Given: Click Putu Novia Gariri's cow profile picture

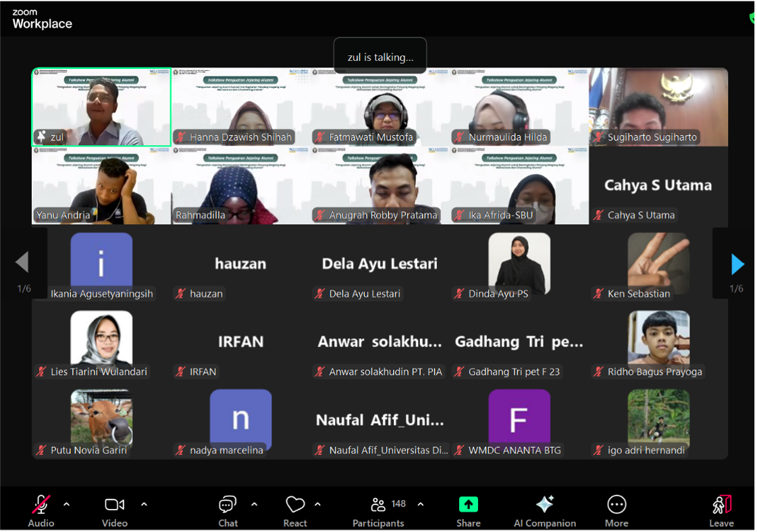Looking at the screenshot, I should (101, 419).
